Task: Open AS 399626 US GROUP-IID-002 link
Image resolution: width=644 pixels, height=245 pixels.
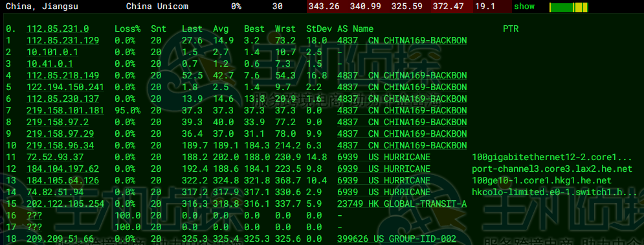Action: coord(397,239)
